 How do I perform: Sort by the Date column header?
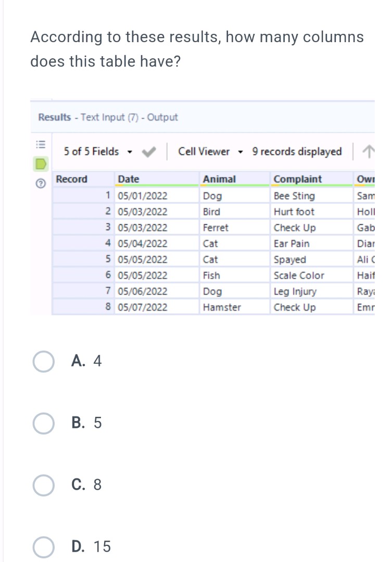[128, 179]
